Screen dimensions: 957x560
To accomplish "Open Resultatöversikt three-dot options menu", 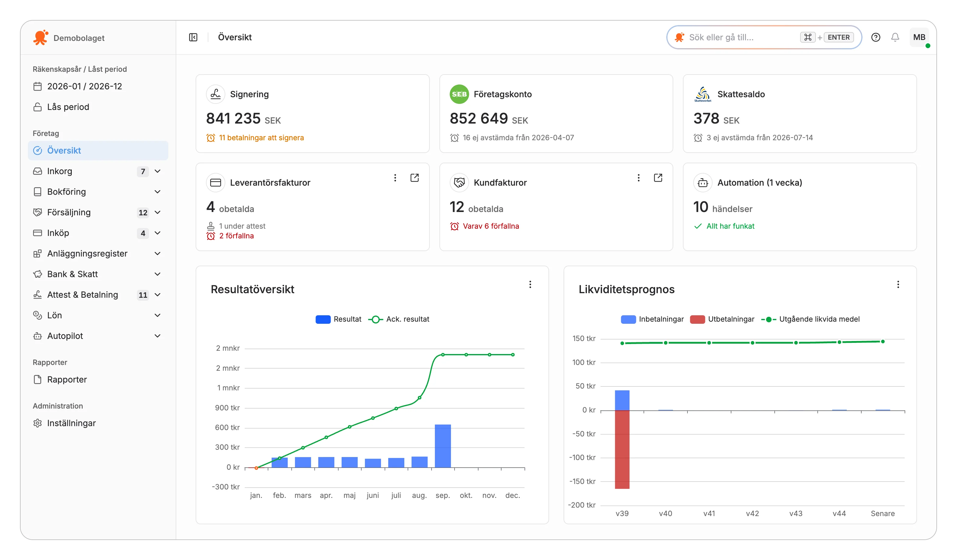I will (x=530, y=284).
